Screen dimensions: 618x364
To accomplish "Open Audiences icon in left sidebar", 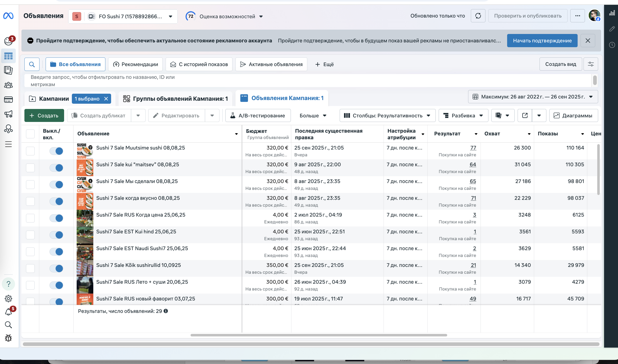I will tap(8, 85).
